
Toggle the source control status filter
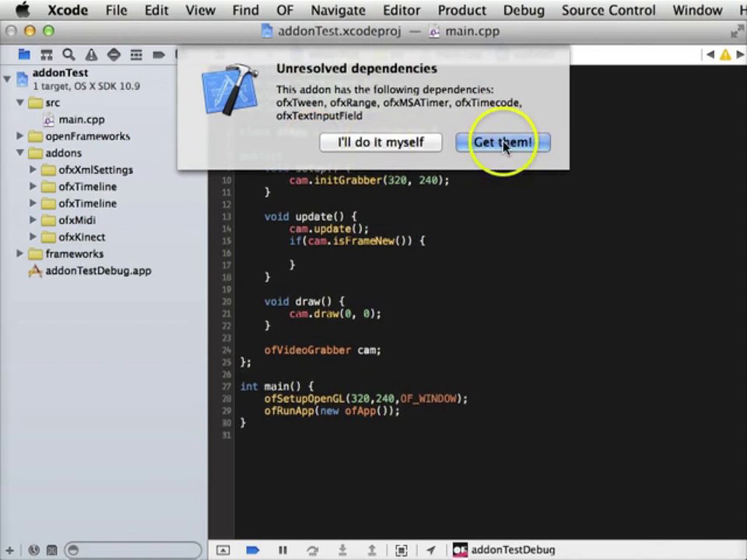[52, 551]
